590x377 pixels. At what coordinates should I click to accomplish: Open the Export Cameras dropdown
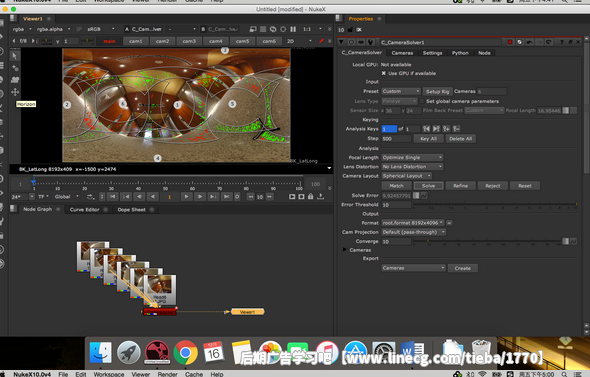click(x=414, y=268)
